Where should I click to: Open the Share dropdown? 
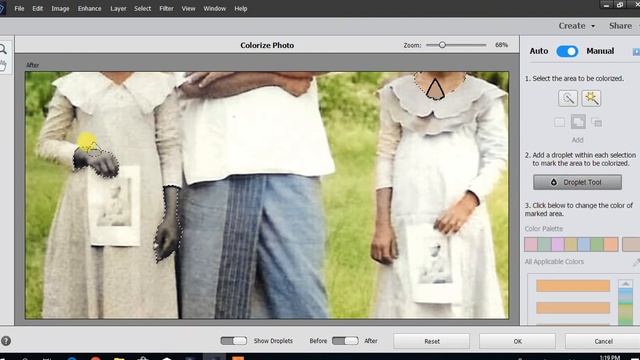[624, 26]
